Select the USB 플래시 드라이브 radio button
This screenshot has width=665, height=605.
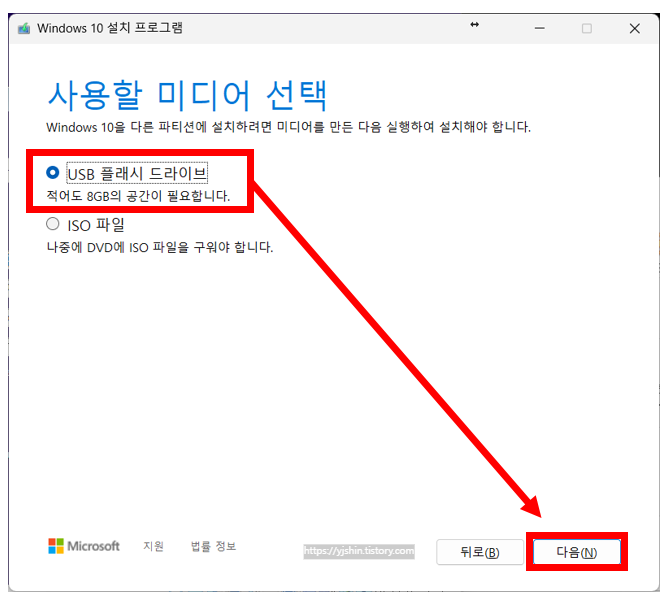pos(53,173)
